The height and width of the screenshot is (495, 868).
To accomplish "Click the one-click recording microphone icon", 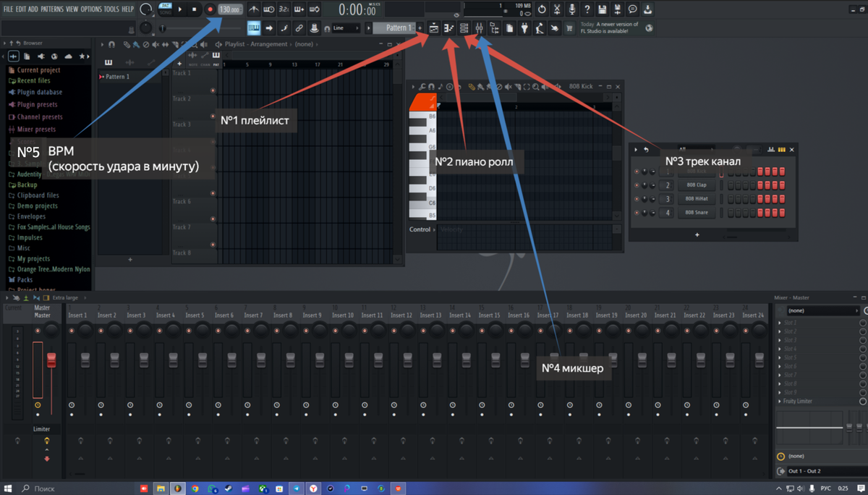I will click(572, 9).
